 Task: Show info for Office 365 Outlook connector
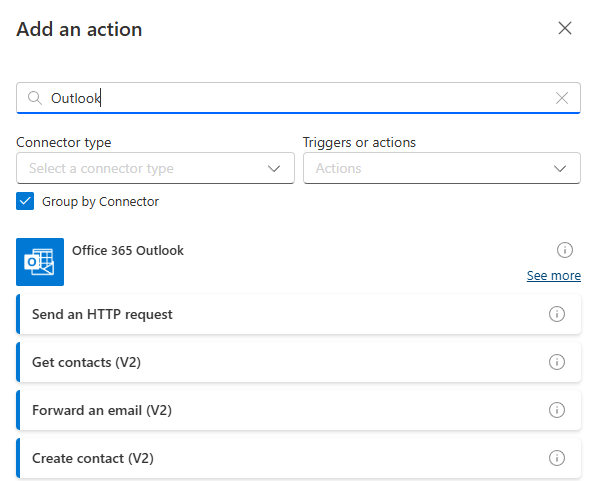[564, 250]
